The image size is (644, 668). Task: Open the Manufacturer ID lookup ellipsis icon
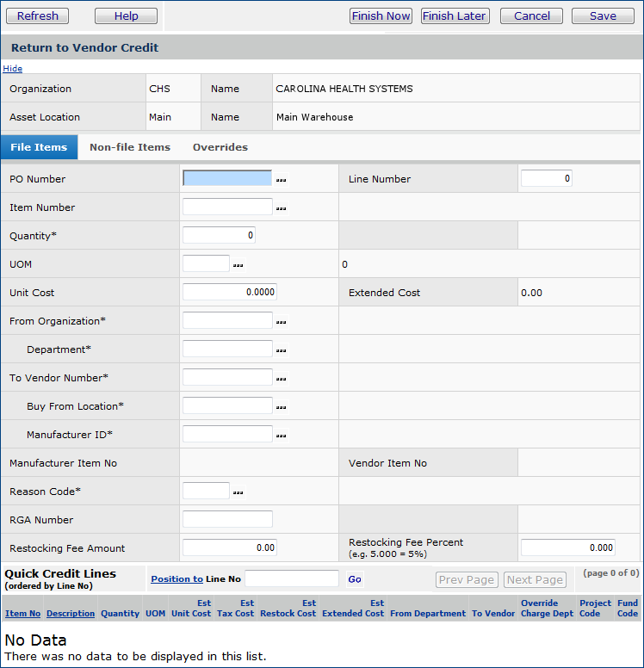(x=281, y=436)
